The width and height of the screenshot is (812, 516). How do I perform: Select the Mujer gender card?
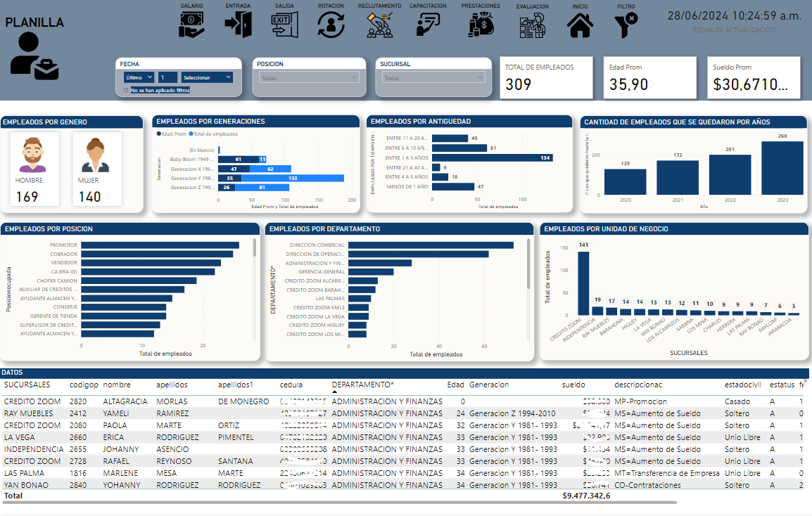pyautogui.click(x=97, y=169)
